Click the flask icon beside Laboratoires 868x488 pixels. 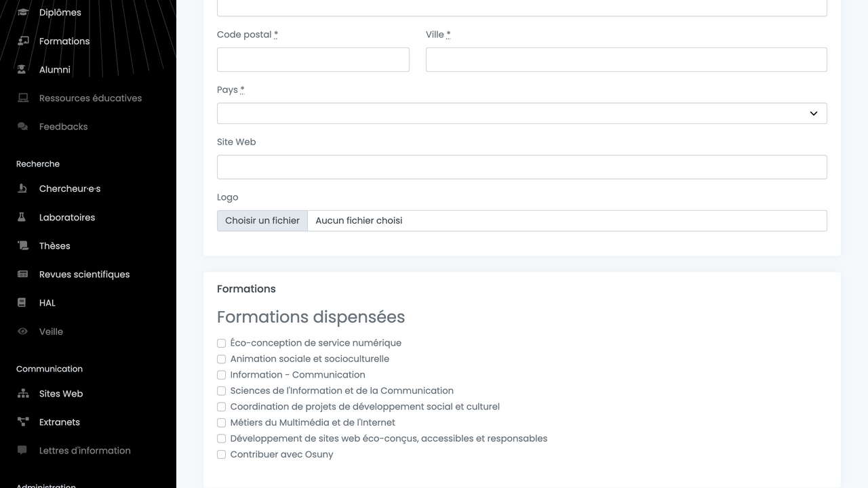coord(23,217)
